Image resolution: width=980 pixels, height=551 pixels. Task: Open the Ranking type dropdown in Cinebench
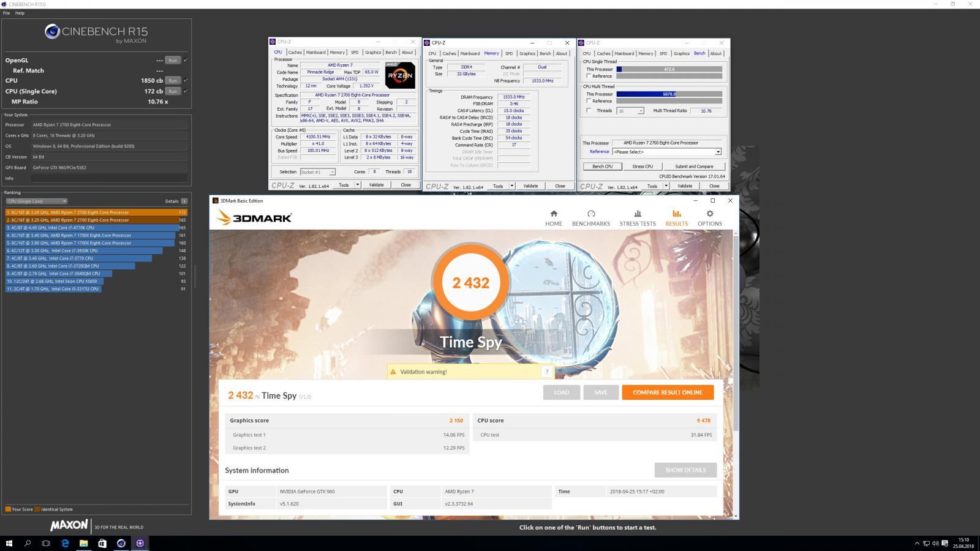(36, 201)
